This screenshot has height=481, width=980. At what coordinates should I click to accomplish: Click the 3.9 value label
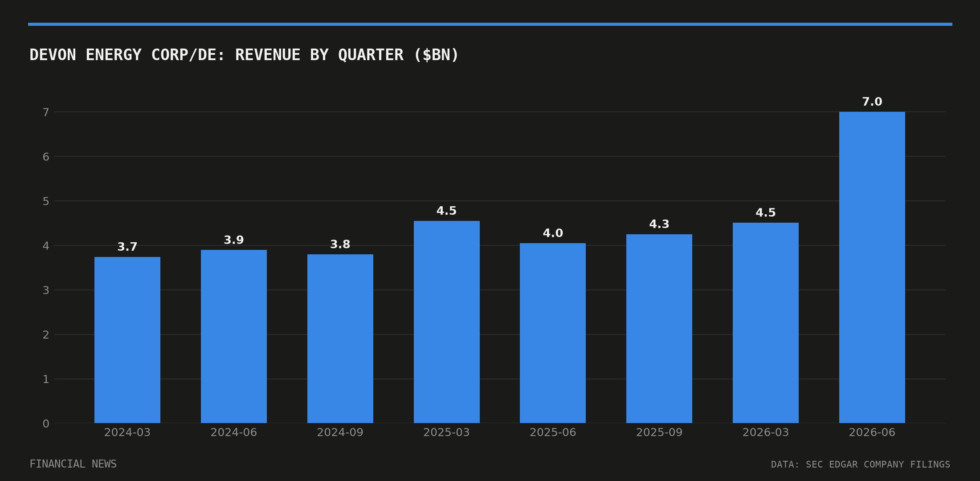pyautogui.click(x=234, y=240)
